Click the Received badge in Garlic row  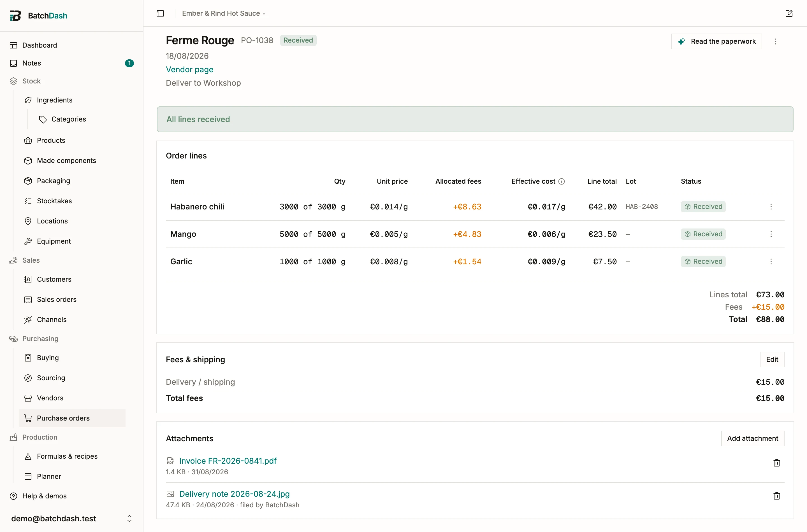point(703,262)
